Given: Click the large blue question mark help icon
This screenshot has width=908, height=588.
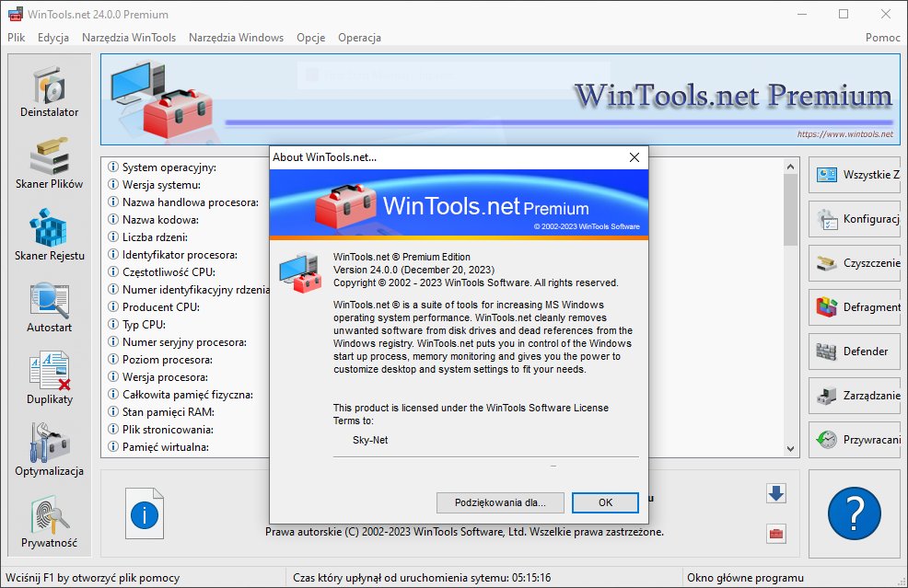Looking at the screenshot, I should point(855,513).
